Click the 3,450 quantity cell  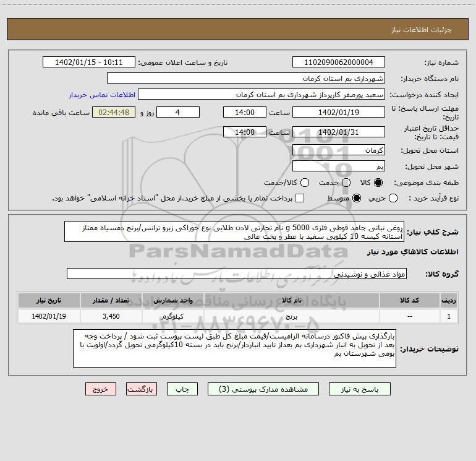pos(111,316)
